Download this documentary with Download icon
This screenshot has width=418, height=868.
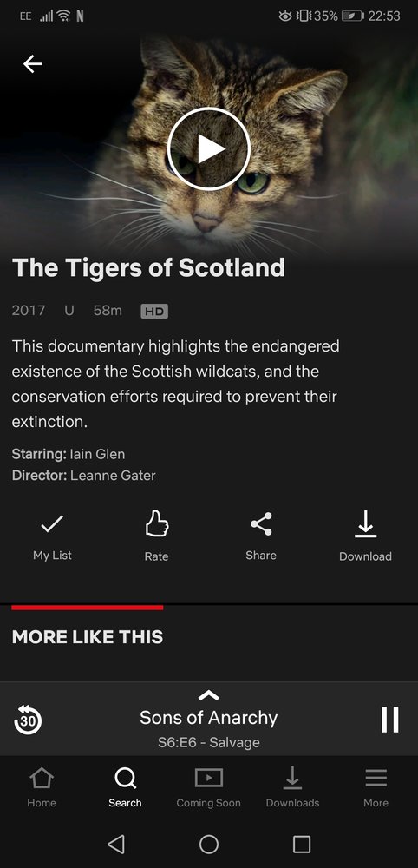coord(365,523)
